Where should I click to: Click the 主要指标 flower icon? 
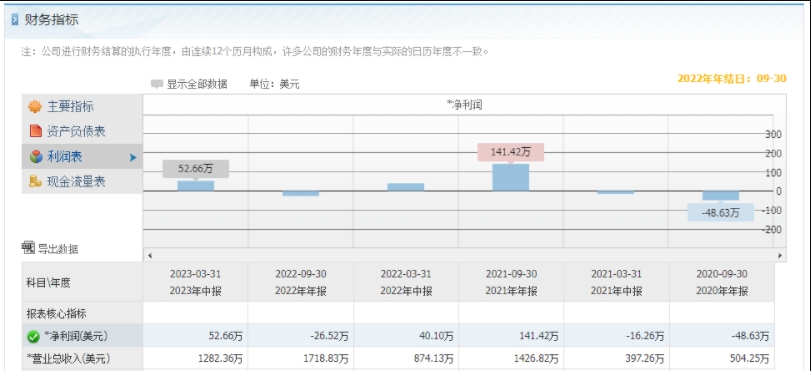point(35,107)
